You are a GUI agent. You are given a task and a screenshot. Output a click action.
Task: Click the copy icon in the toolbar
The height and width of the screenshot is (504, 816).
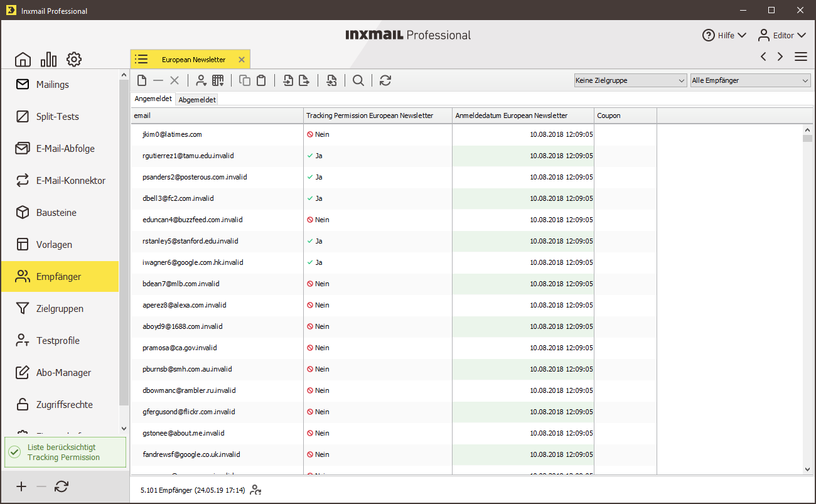(x=245, y=80)
